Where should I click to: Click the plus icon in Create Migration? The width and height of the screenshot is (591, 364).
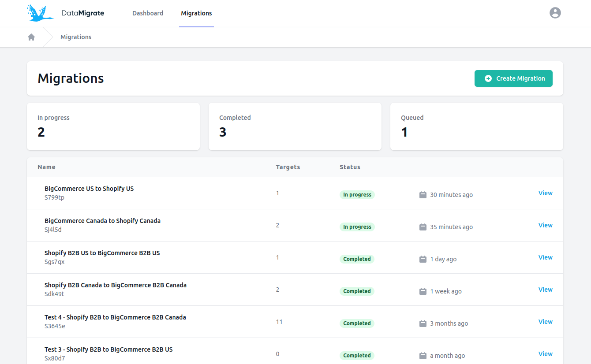(x=488, y=78)
